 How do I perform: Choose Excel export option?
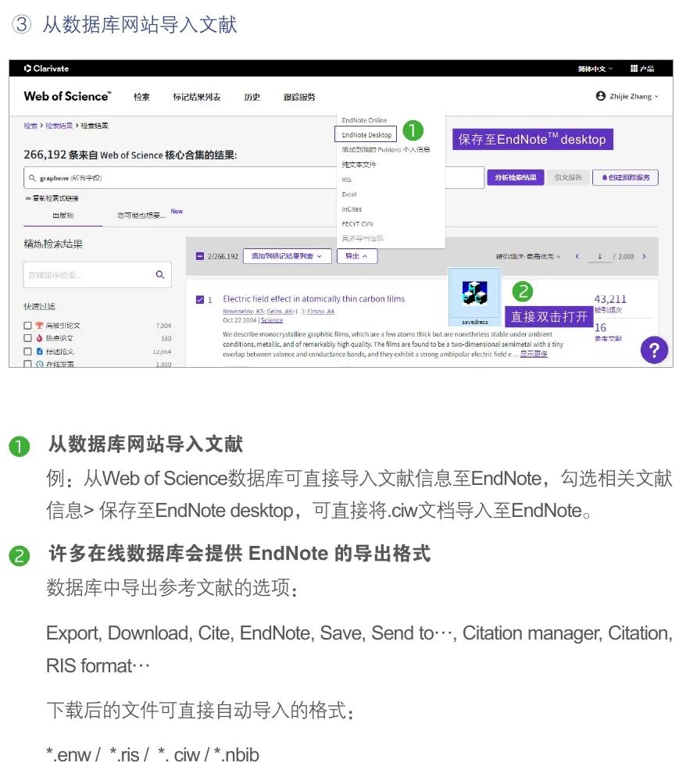pyautogui.click(x=348, y=194)
